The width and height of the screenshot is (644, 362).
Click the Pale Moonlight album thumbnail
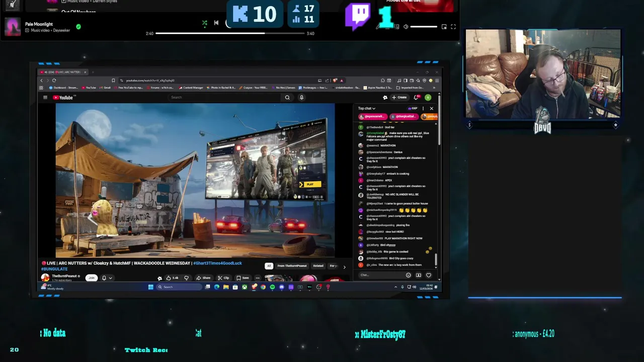[13, 27]
